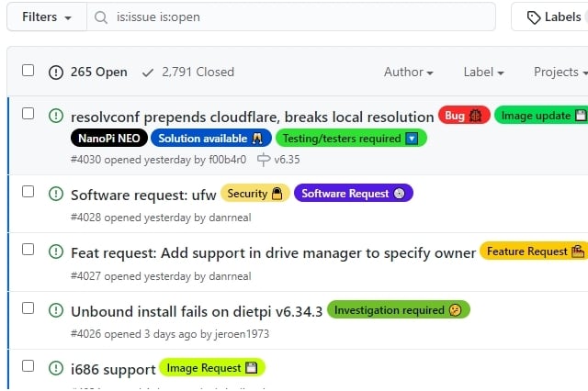Tick checkbox for i686 support issue
Image resolution: width=588 pixels, height=391 pixels.
tap(28, 366)
